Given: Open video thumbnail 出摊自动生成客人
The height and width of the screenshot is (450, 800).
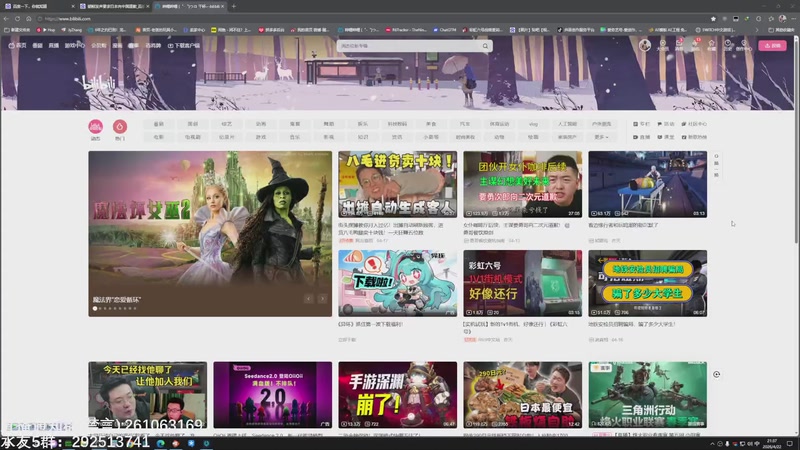Looking at the screenshot, I should (397, 184).
